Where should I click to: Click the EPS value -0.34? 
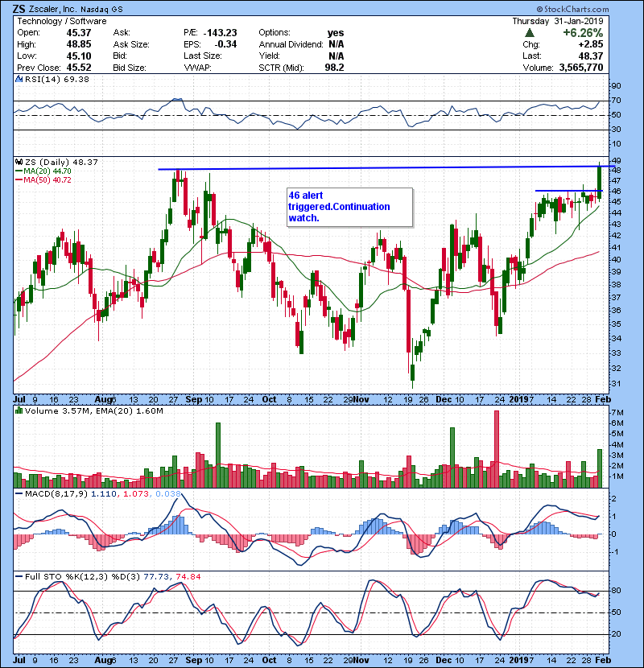click(225, 44)
